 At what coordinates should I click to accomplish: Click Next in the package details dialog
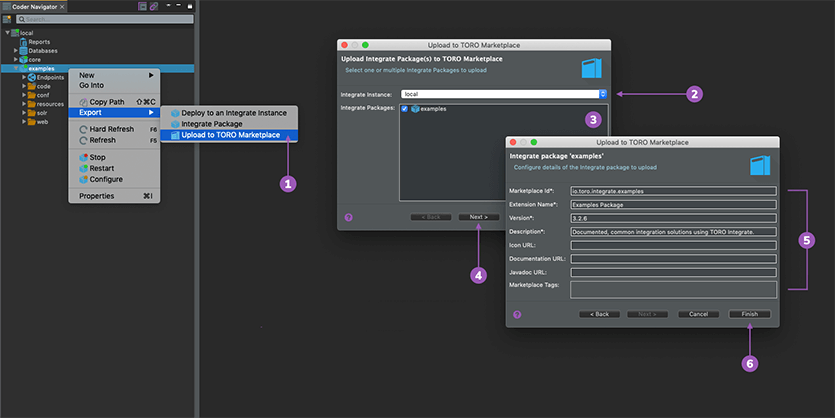click(x=648, y=314)
